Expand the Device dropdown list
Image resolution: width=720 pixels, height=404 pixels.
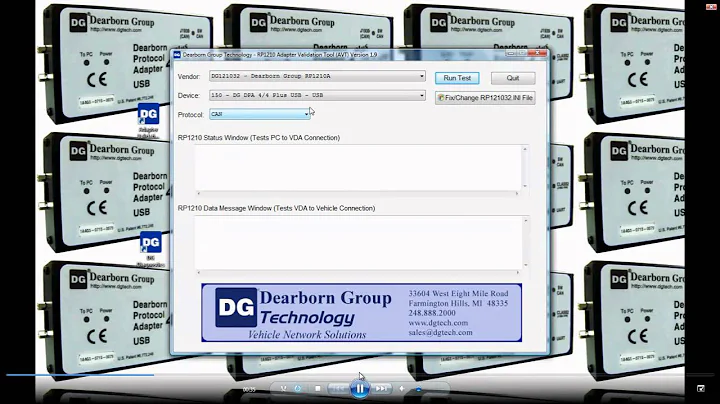click(422, 95)
